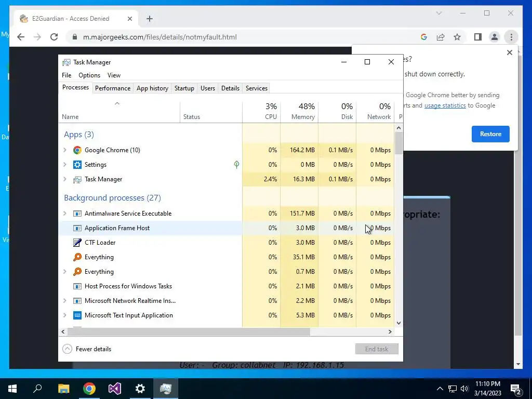Switch to the App history tab
This screenshot has width=532, height=399.
pos(152,88)
